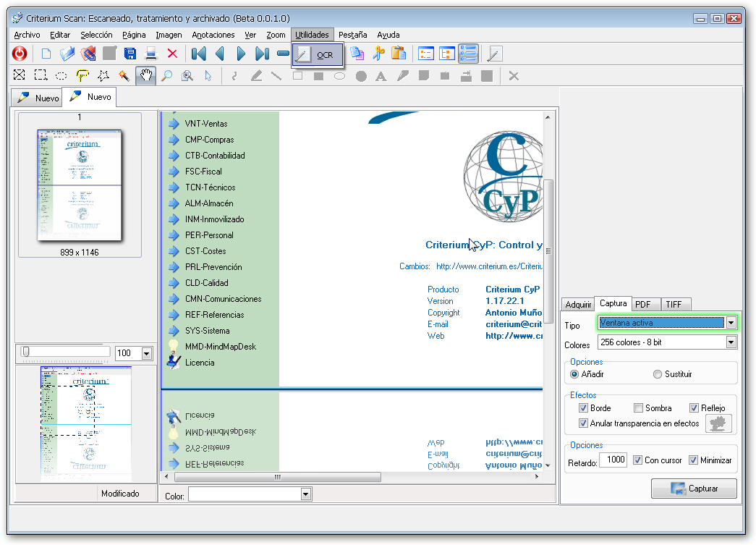Choose the yellow lasso selection tool

pos(82,75)
